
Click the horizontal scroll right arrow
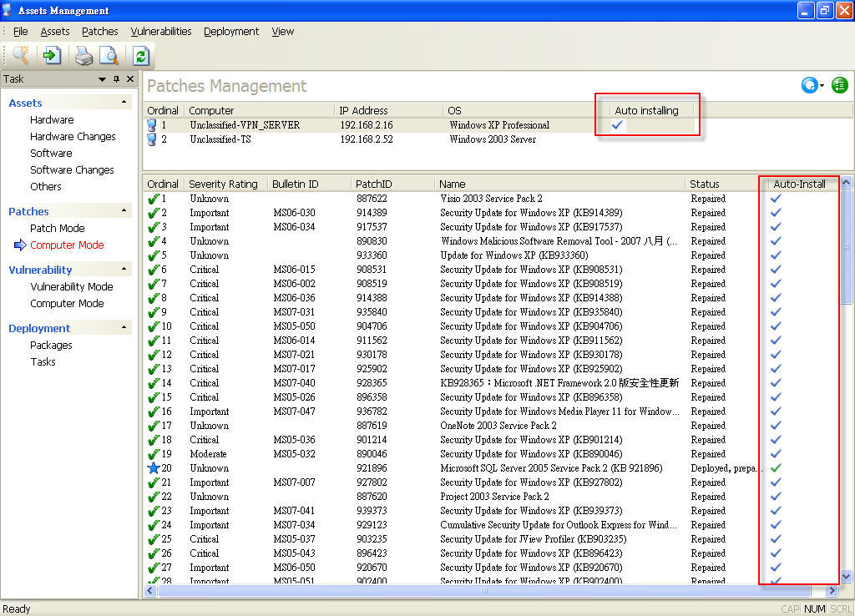tap(832, 590)
